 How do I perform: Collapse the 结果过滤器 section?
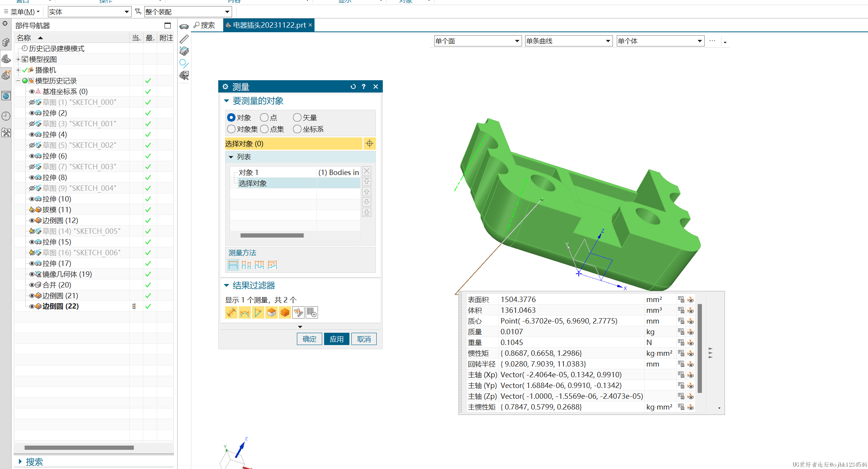click(226, 286)
